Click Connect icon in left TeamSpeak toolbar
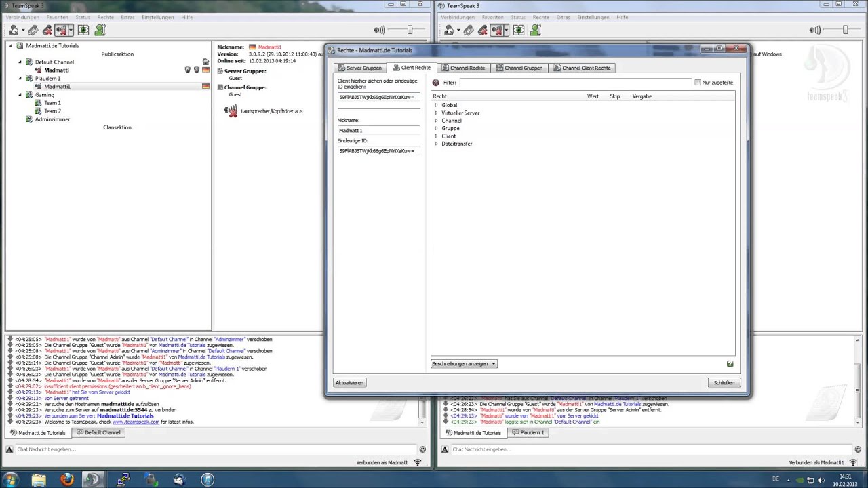Image resolution: width=868 pixels, height=488 pixels. pyautogui.click(x=14, y=30)
